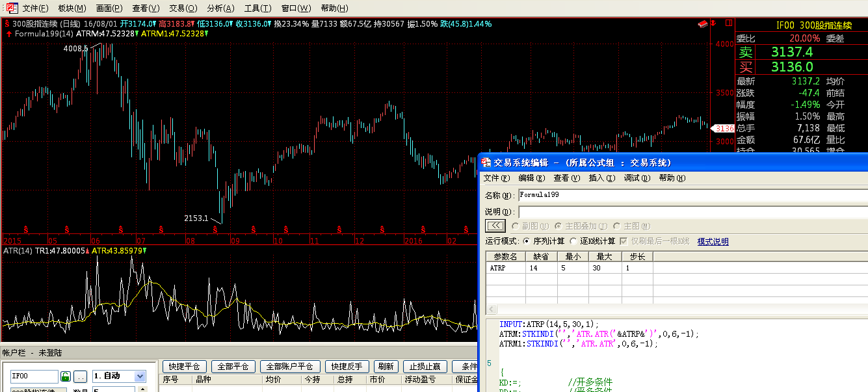Click the 名称 input field containing Formula199
This screenshot has width=868, height=392.
pyautogui.click(x=692, y=194)
